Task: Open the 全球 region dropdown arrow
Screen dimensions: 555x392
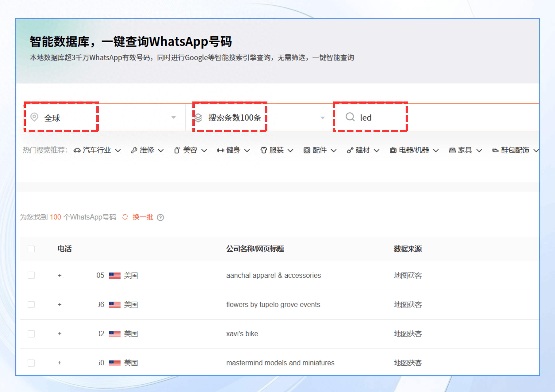Action: click(173, 117)
